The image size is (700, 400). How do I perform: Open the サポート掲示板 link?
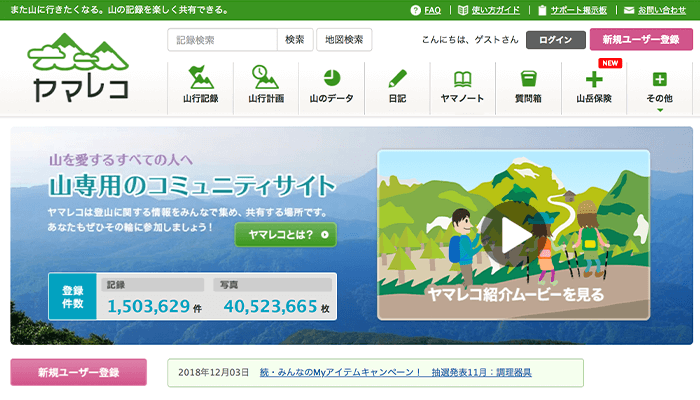coord(578,10)
